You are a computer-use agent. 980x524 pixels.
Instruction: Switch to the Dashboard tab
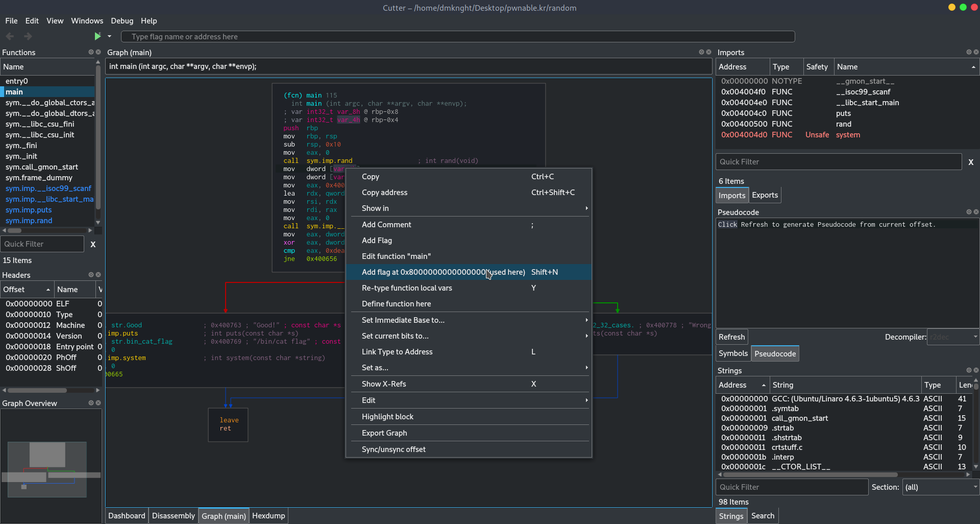coord(127,516)
